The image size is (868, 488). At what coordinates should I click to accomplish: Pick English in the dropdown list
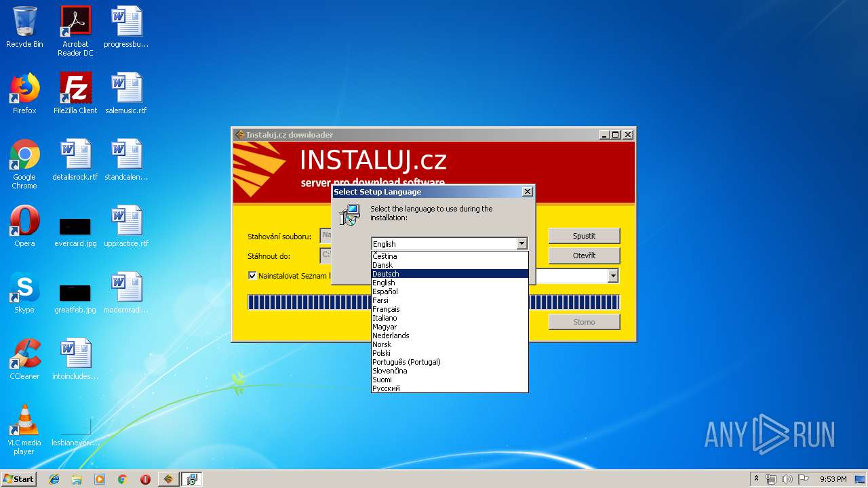(450, 283)
